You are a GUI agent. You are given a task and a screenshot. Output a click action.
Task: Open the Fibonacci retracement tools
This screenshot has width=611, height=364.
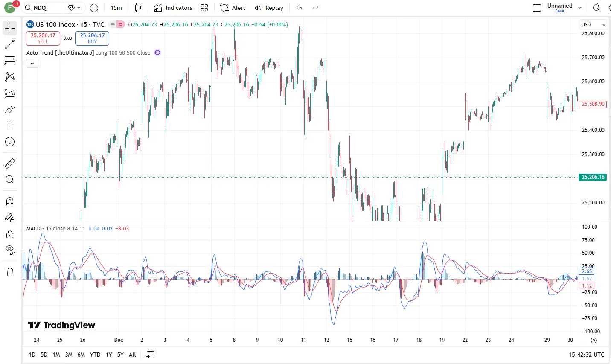10,61
